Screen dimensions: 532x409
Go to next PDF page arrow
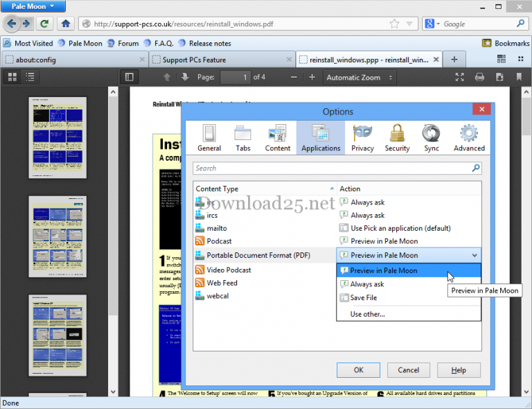(x=185, y=77)
